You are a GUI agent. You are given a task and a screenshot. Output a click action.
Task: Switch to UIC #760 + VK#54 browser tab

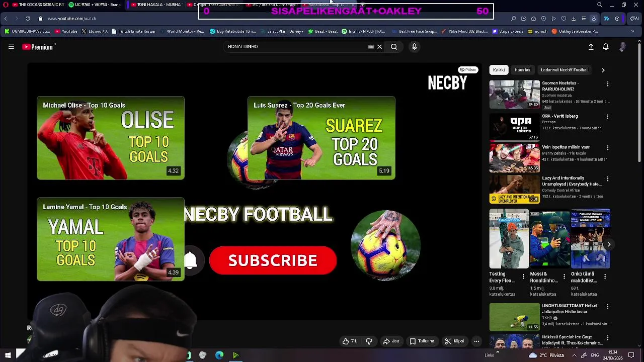pos(96,5)
